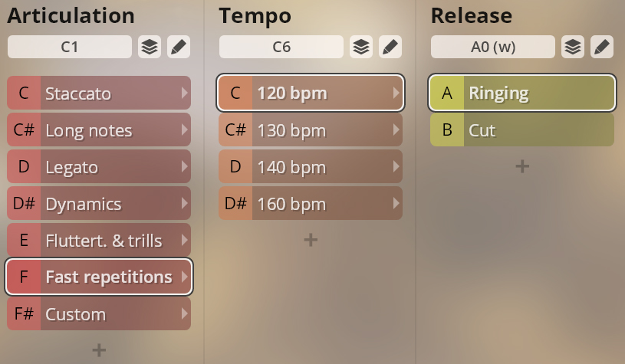Add a new Tempo entry with plus
Viewport: 625px width, 364px height.
click(311, 240)
